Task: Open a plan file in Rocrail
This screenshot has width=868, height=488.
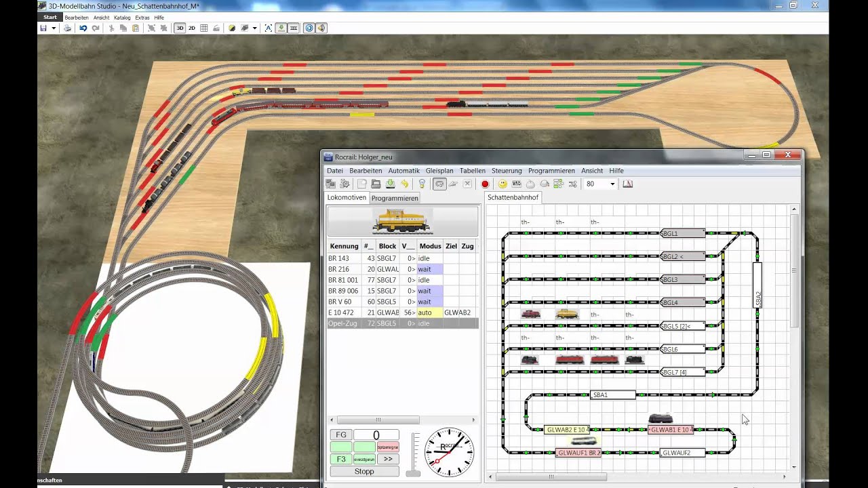Action: (376, 184)
